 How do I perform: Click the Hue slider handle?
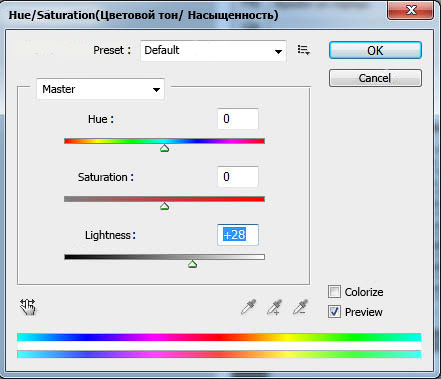click(x=164, y=148)
